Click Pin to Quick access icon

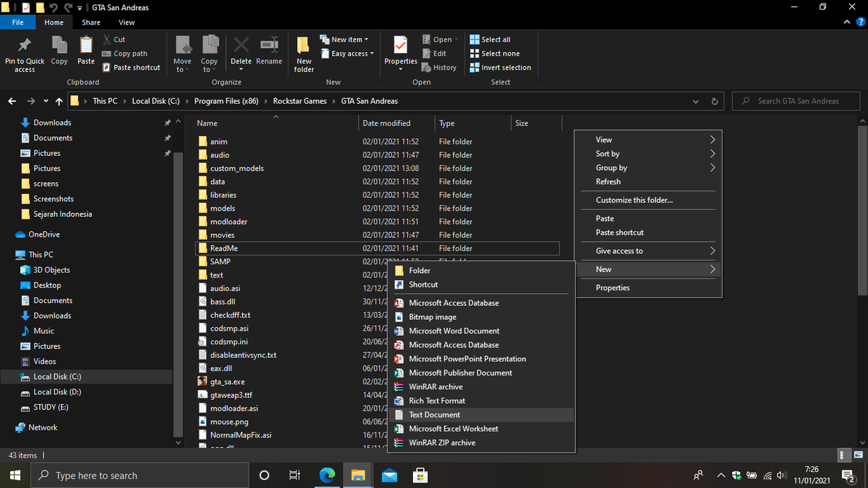click(x=24, y=45)
